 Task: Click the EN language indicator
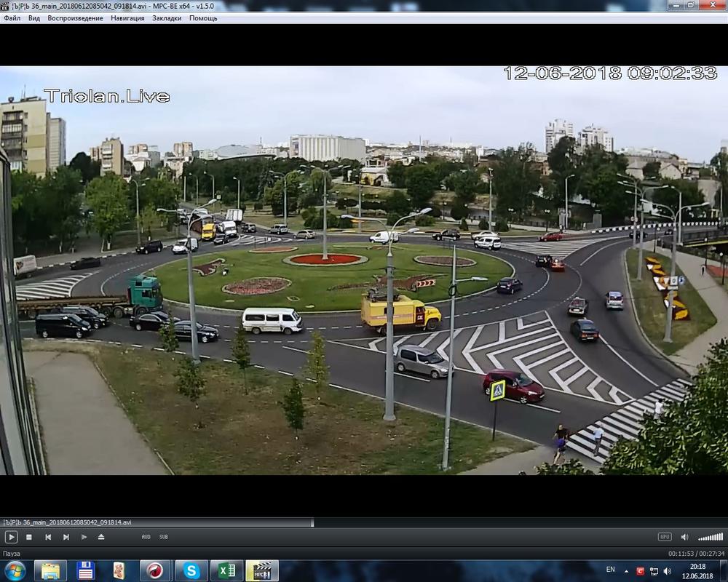coord(611,570)
